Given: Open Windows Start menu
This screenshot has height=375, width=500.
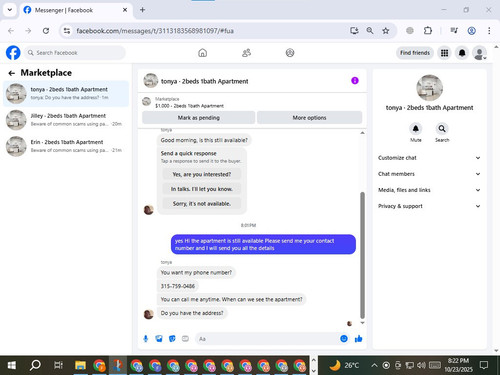Looking at the screenshot, I should coord(12,365).
